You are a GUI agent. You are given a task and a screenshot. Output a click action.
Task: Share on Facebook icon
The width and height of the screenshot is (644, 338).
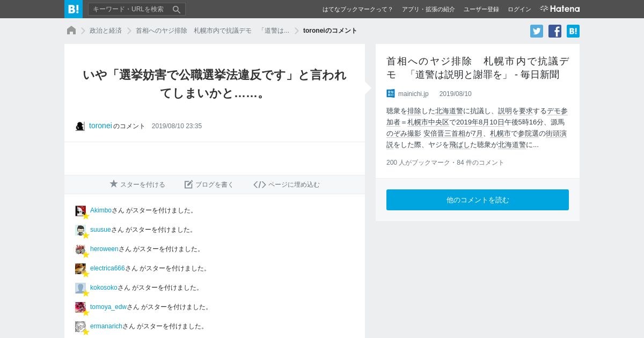click(x=555, y=31)
